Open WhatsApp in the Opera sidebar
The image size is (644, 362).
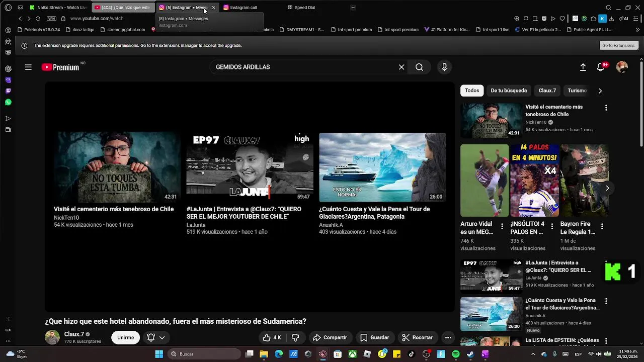coord(8,102)
